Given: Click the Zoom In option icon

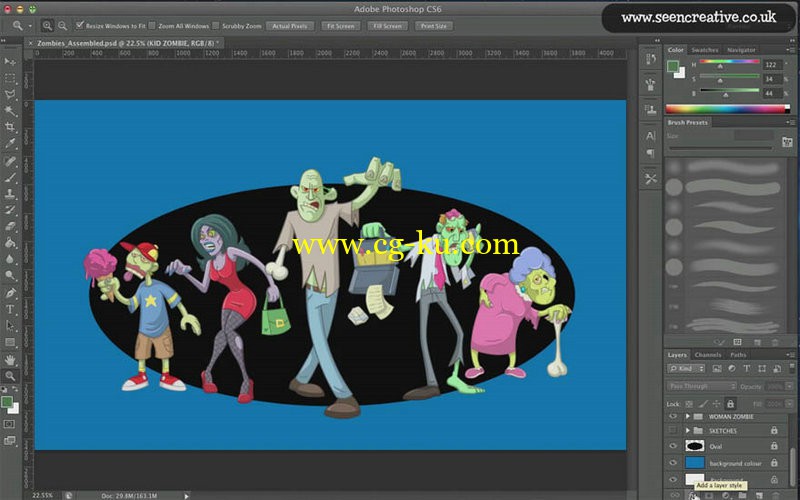Looking at the screenshot, I should click(x=47, y=26).
